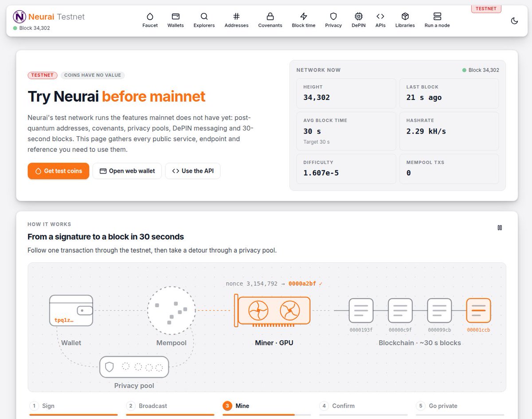
Task: Click the tpq1z… wallet address text
Action: pos(64,320)
